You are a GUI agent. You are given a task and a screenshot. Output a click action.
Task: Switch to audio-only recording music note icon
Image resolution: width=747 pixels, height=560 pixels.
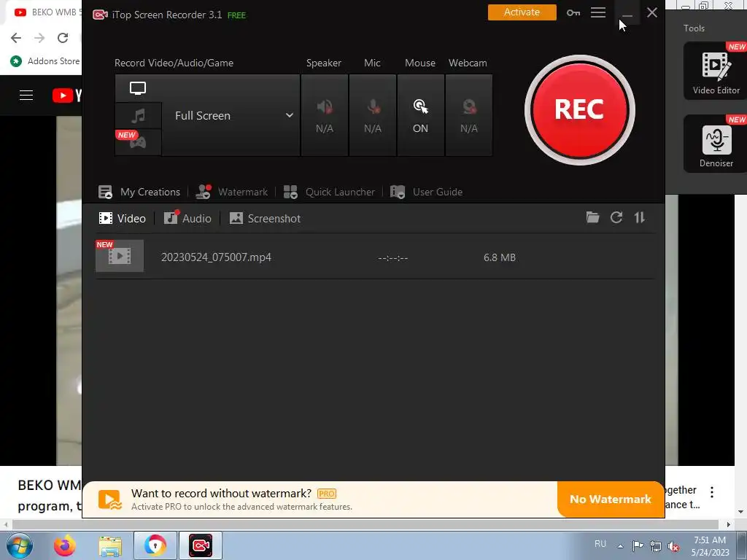[x=138, y=115]
